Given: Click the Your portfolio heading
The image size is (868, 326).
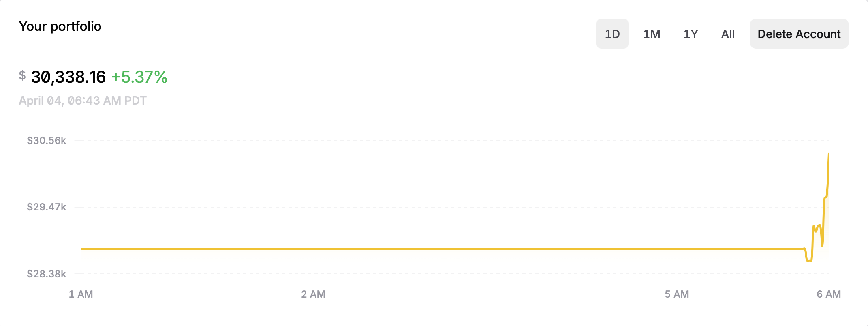Looking at the screenshot, I should pos(60,26).
